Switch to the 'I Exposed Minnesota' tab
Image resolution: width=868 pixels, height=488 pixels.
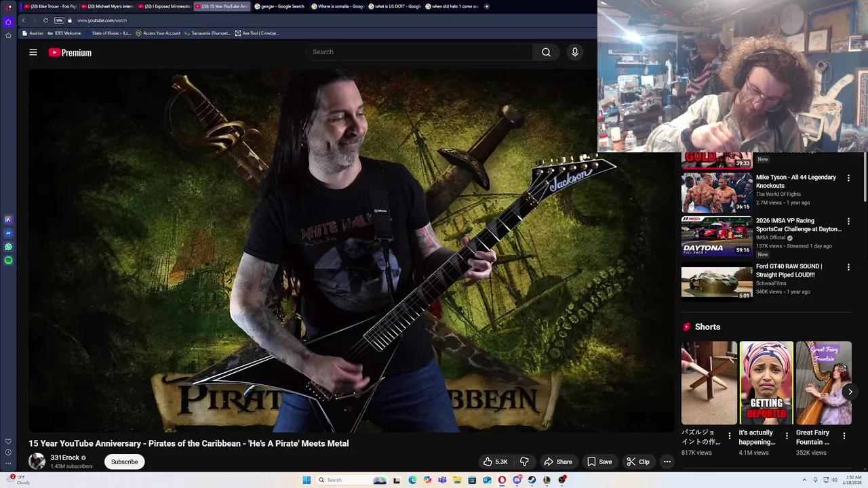164,6
